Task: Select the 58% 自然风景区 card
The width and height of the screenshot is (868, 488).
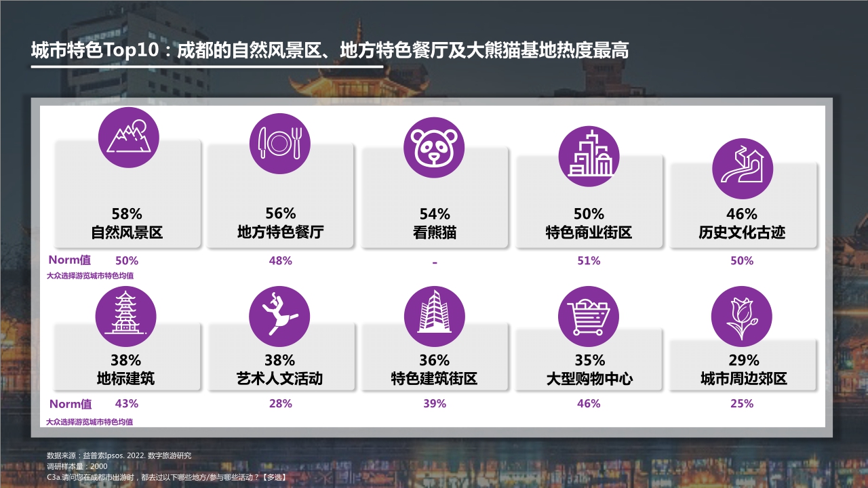Action: pos(127,203)
